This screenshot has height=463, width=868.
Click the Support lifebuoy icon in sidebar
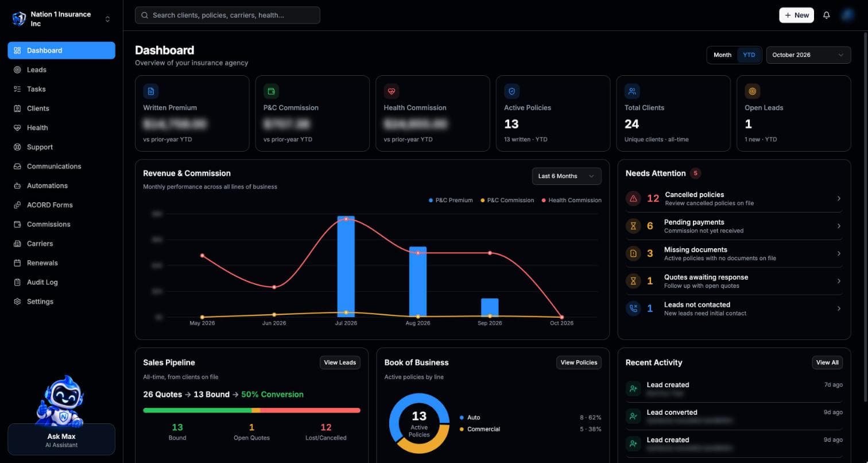coord(17,147)
